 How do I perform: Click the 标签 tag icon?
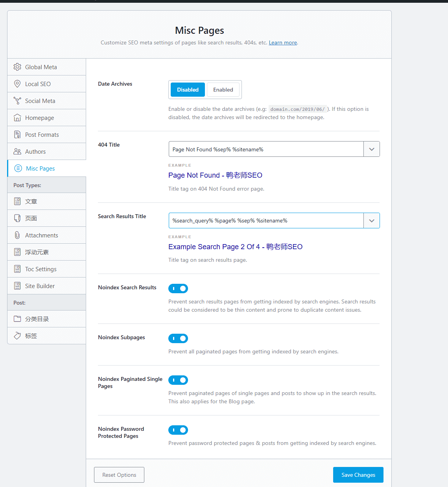pos(17,336)
